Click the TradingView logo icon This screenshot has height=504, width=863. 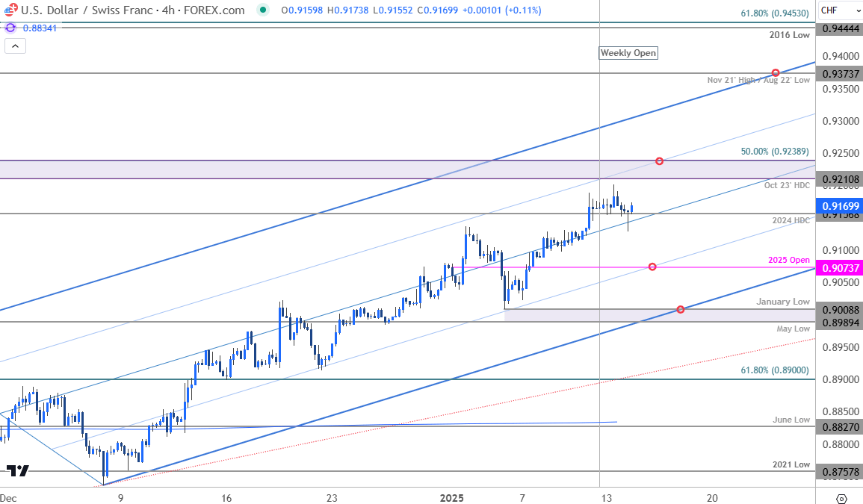[x=17, y=470]
